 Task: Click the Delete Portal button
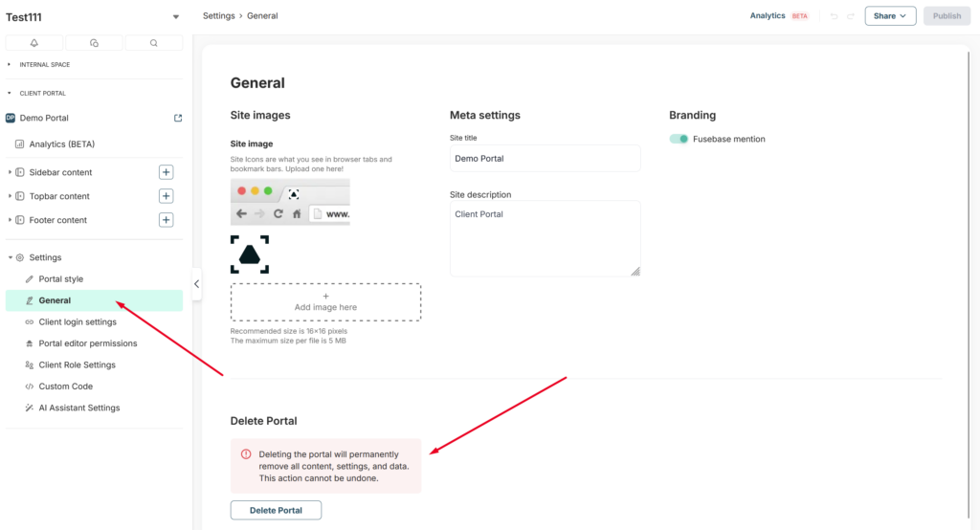point(276,510)
